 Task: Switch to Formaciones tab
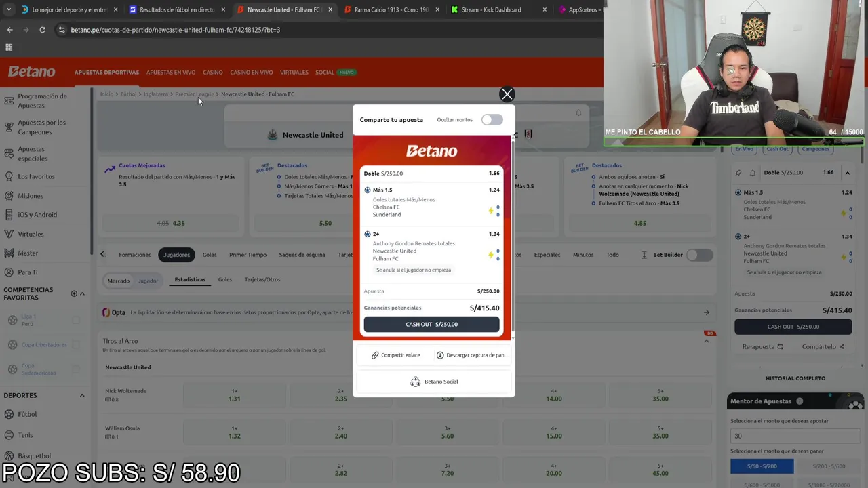[135, 255]
